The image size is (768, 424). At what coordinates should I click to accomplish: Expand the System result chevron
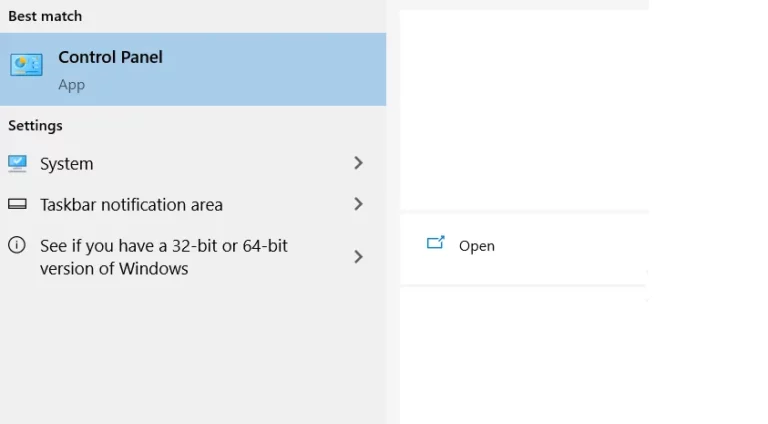[358, 163]
